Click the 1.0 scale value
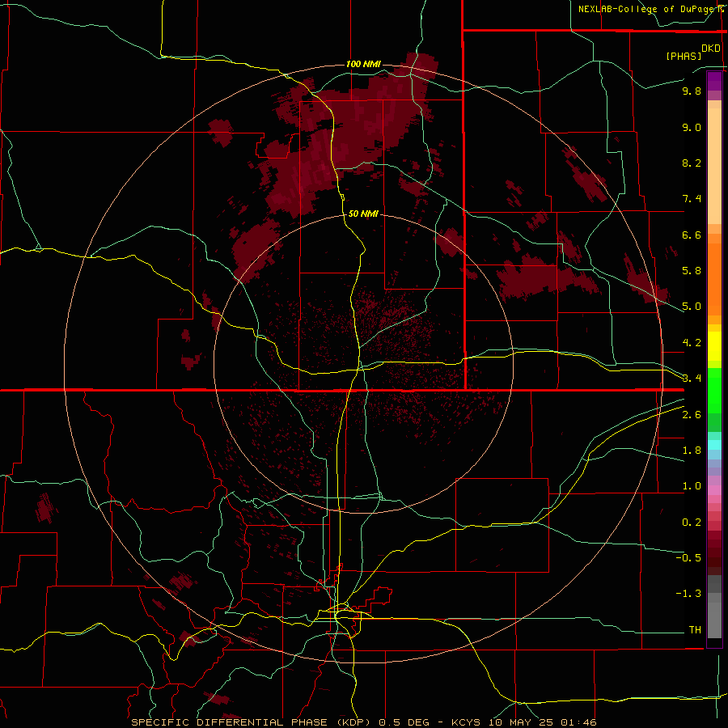Viewport: 728px width, 728px height. click(x=692, y=486)
